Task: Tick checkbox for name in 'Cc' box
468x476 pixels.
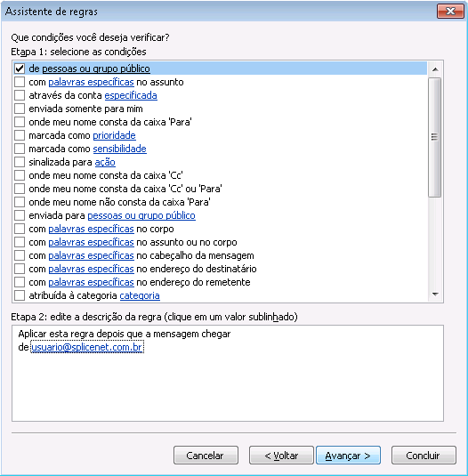Action: 20,175
